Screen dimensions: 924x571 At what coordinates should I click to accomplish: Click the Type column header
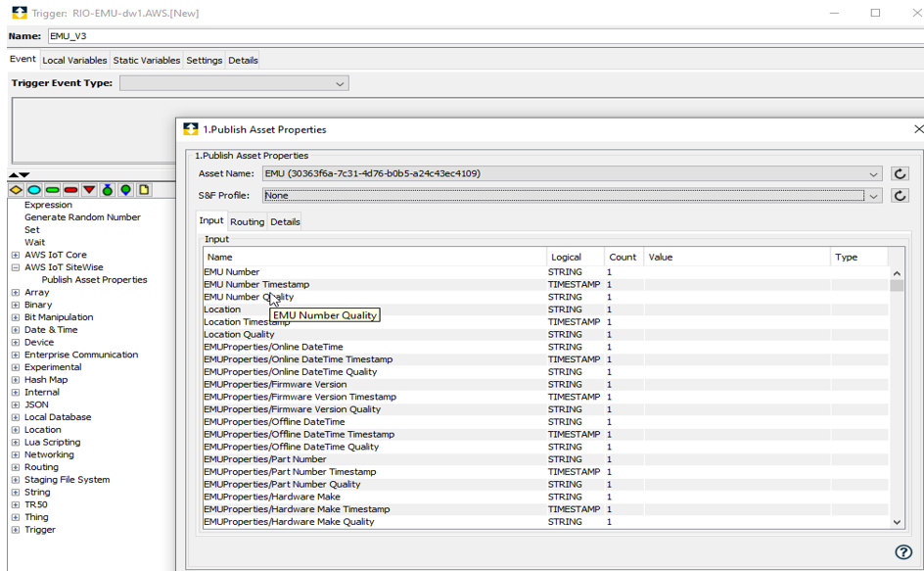858,258
